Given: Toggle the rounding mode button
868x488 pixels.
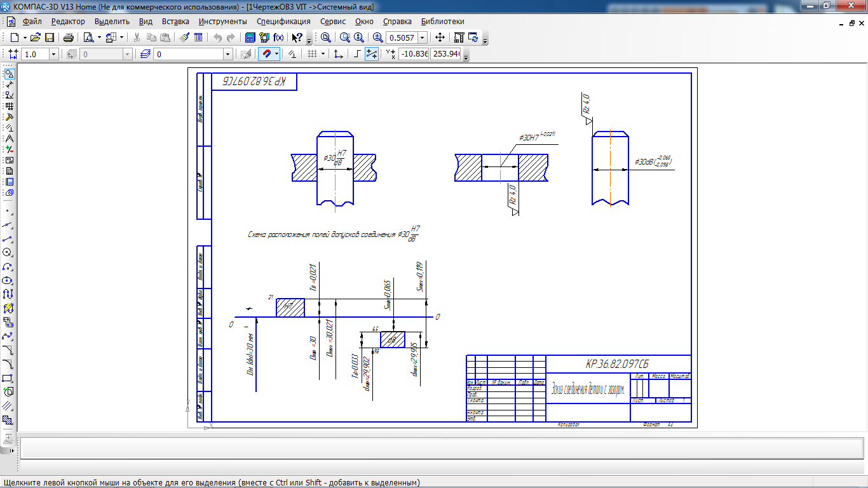Looking at the screenshot, I should [372, 54].
